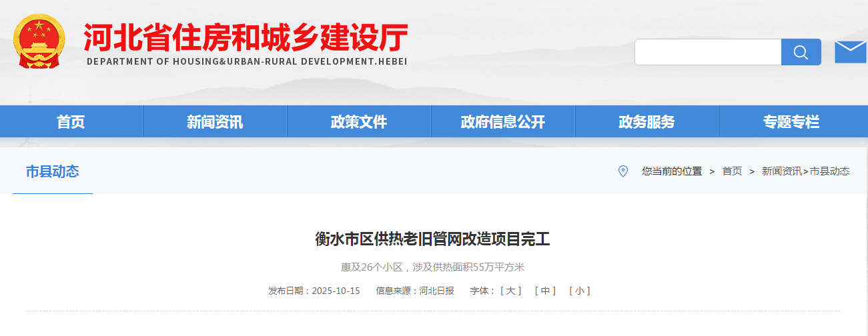Set font size to large 大
The width and height of the screenshot is (868, 336).
511,291
